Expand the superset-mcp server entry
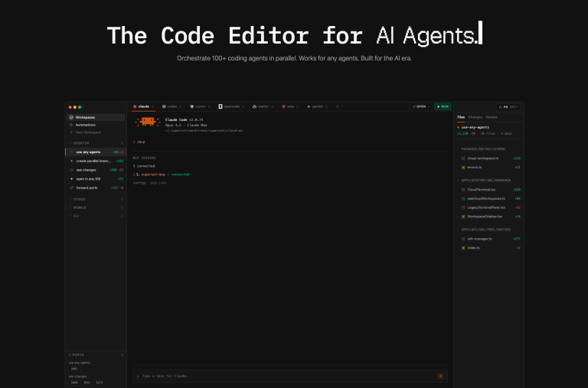 (x=162, y=174)
